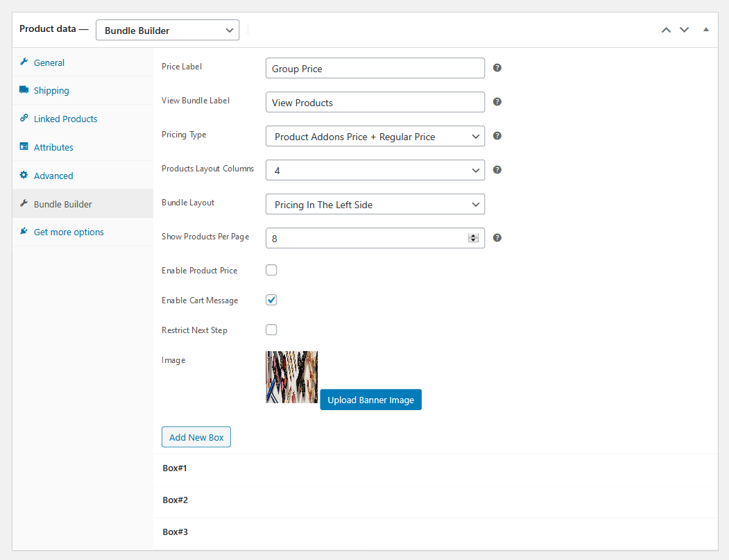Open the product type dropdown showing Bundle Builder
The height and width of the screenshot is (560, 729).
[x=167, y=30]
